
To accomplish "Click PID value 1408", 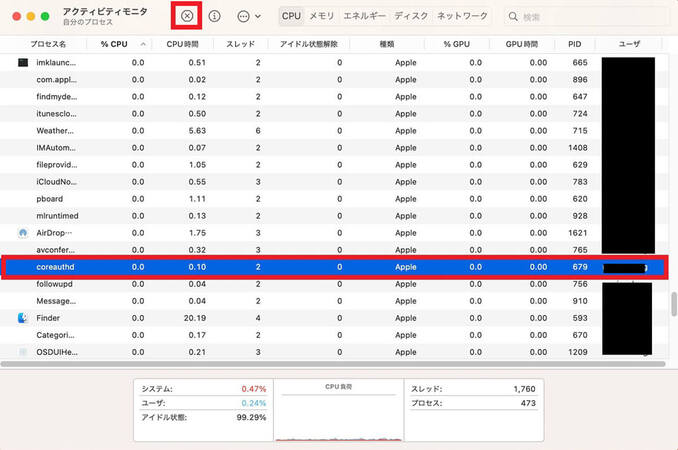I will [578, 148].
